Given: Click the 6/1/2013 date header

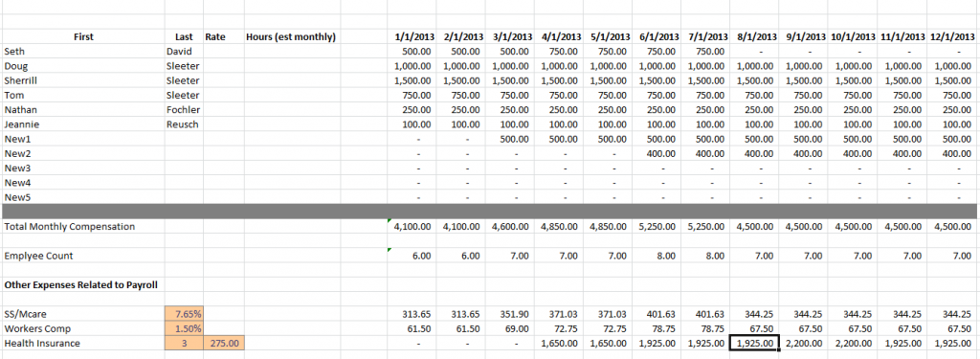Looking at the screenshot, I should click(657, 37).
